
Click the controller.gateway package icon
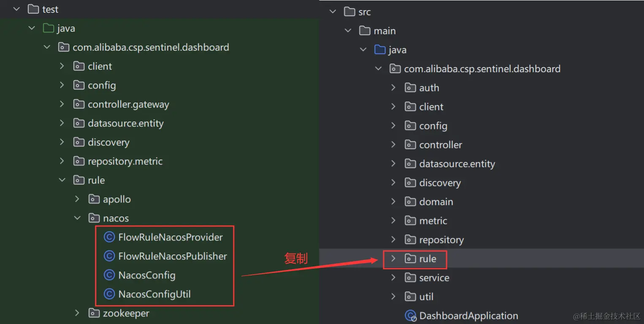(x=78, y=104)
